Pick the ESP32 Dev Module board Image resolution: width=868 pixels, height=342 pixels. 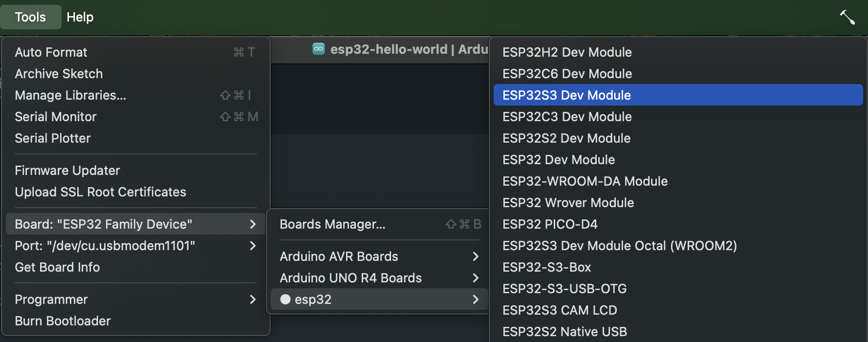click(x=678, y=160)
